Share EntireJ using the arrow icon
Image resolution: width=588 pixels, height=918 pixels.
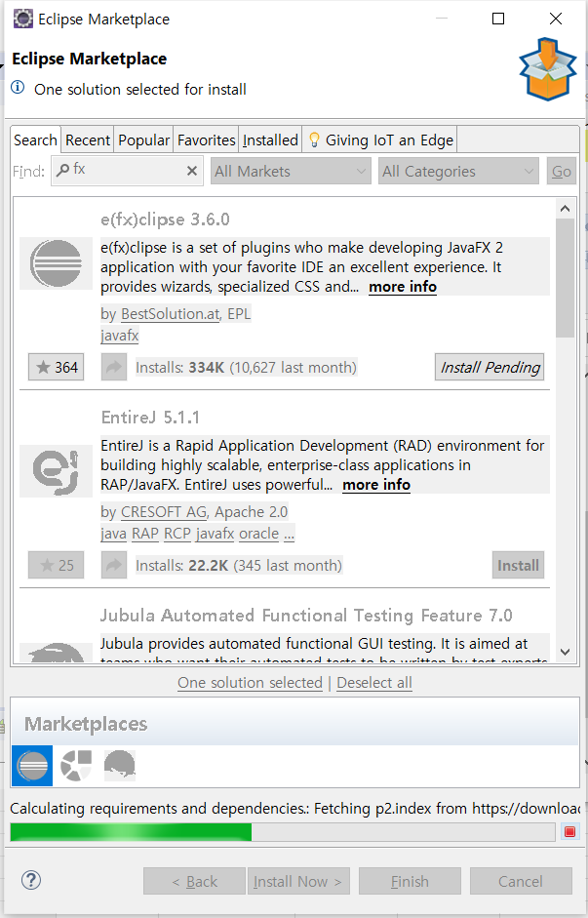coord(114,565)
